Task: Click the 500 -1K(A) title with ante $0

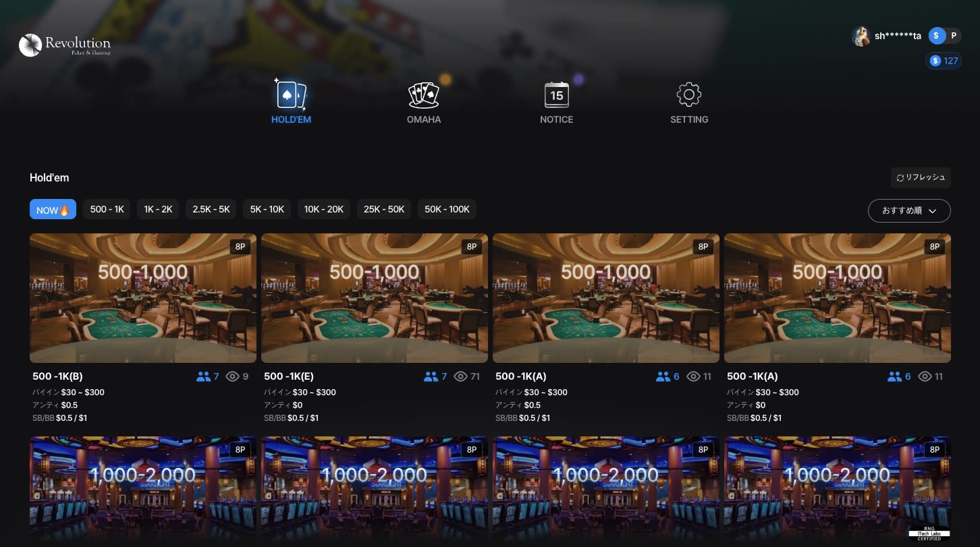Action: click(753, 376)
